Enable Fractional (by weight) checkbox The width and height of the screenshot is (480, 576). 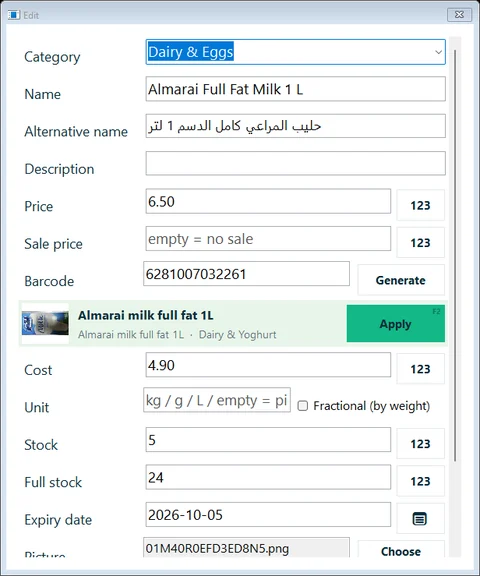303,406
